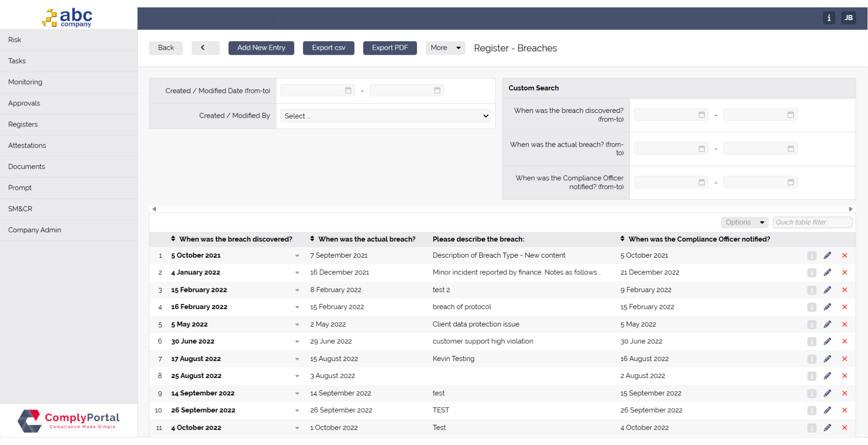Open the JB user profile icon

pyautogui.click(x=848, y=18)
